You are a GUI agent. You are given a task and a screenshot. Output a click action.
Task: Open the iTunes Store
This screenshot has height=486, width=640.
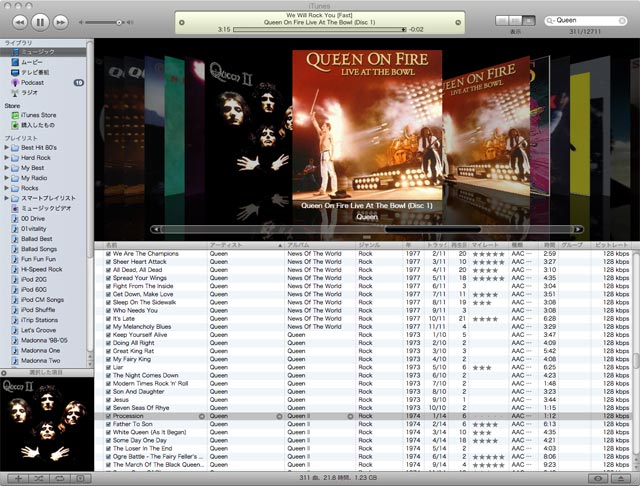pos(38,115)
